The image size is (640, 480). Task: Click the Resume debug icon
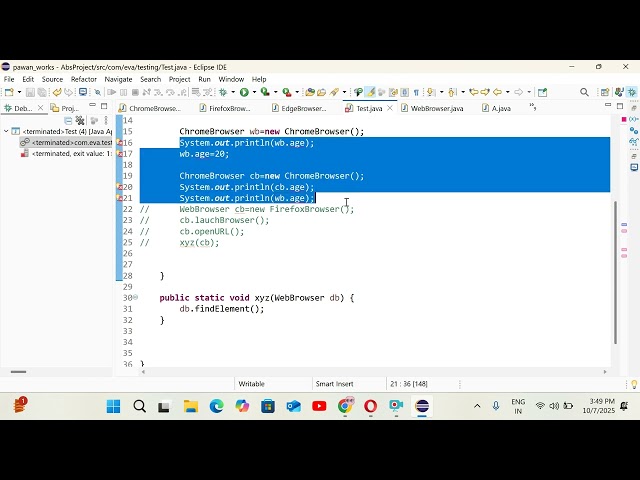111,92
